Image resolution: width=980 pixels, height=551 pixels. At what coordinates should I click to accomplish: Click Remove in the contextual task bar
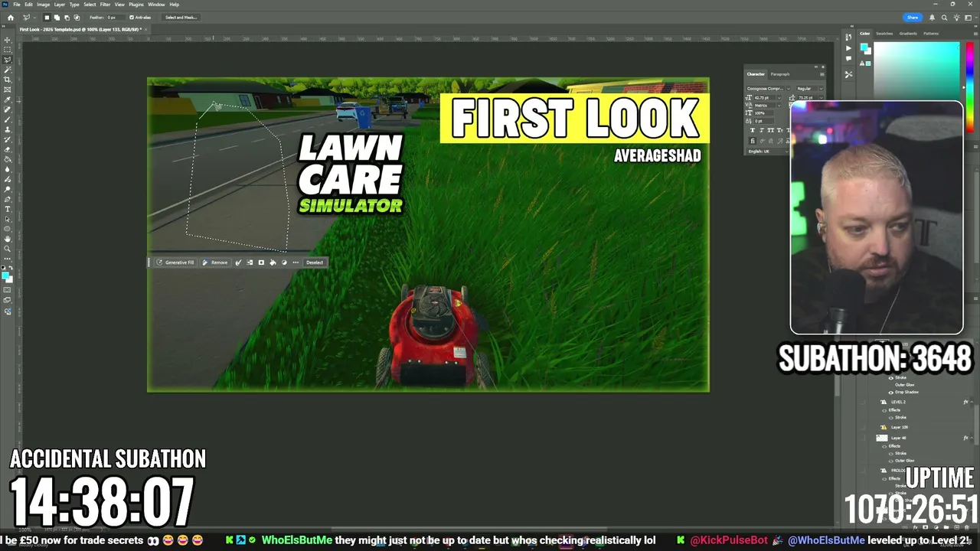[215, 262]
